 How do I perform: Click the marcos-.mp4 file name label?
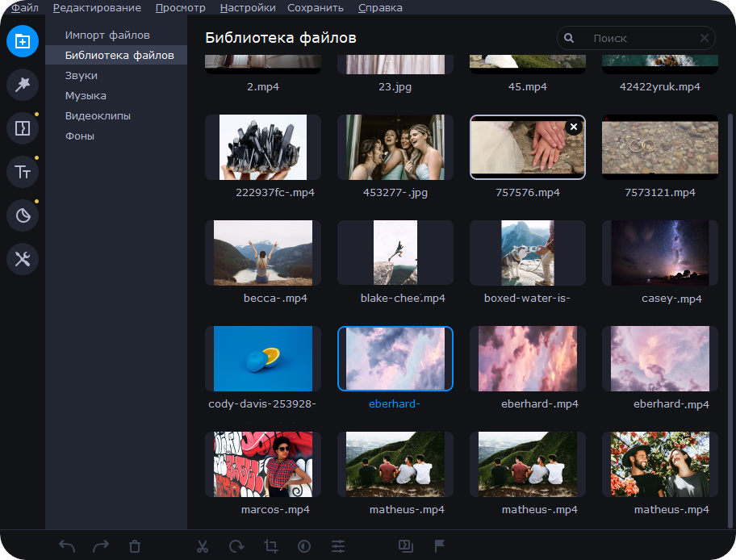(x=275, y=510)
